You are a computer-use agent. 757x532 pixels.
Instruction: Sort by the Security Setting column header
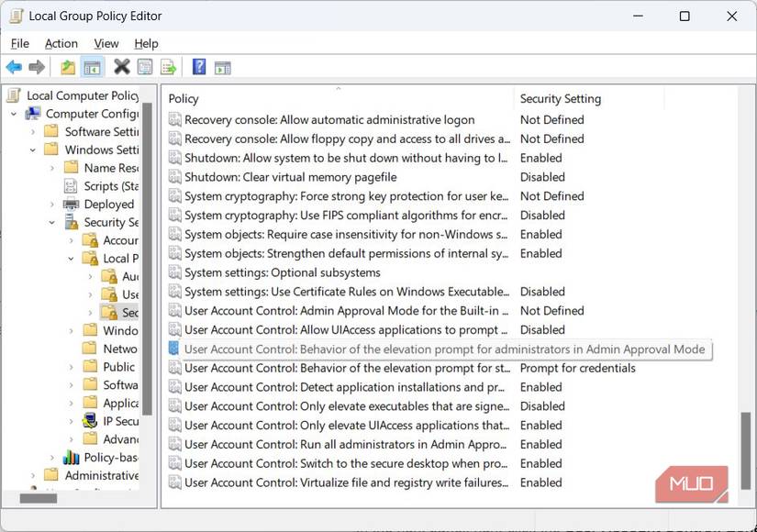587,98
